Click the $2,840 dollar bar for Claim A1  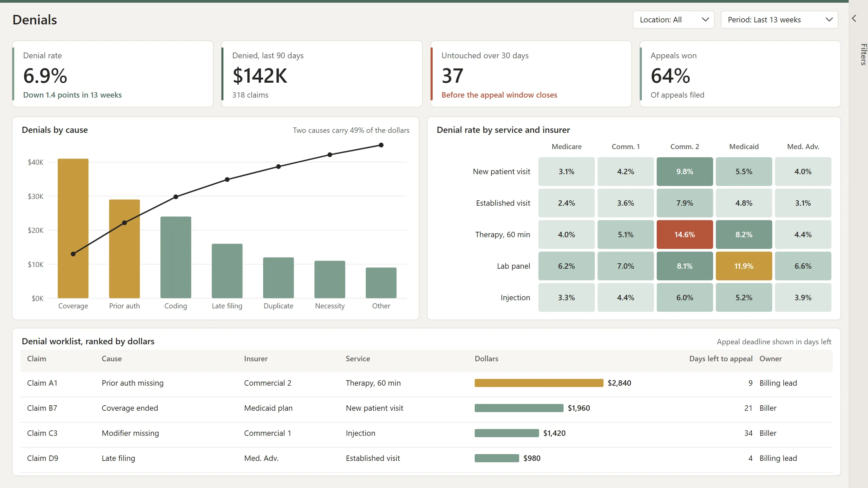[539, 383]
